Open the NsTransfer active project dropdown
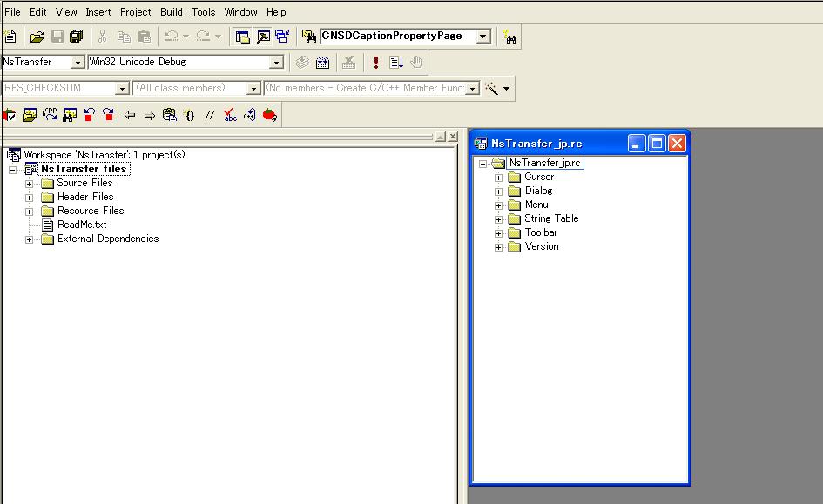The image size is (823, 504). pyautogui.click(x=77, y=63)
